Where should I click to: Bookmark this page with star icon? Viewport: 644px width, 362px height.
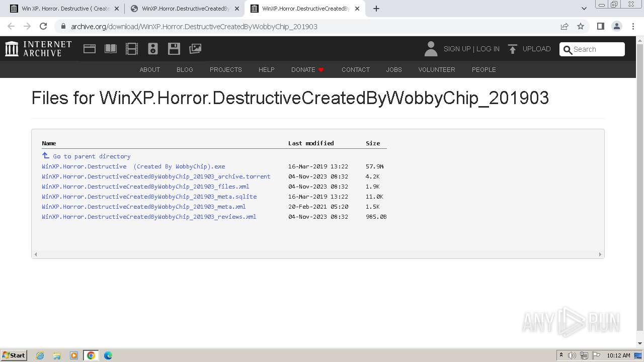[581, 26]
